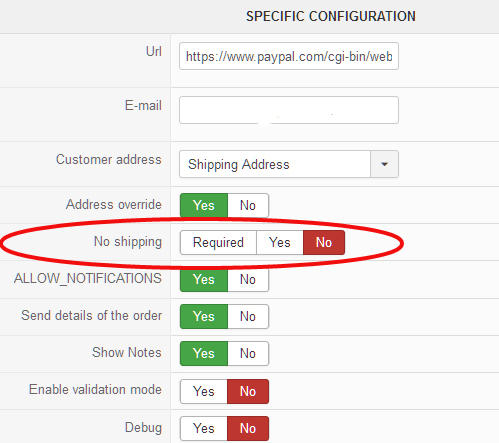Enable validation mode by clicking Yes
The width and height of the screenshot is (499, 443).
click(204, 391)
